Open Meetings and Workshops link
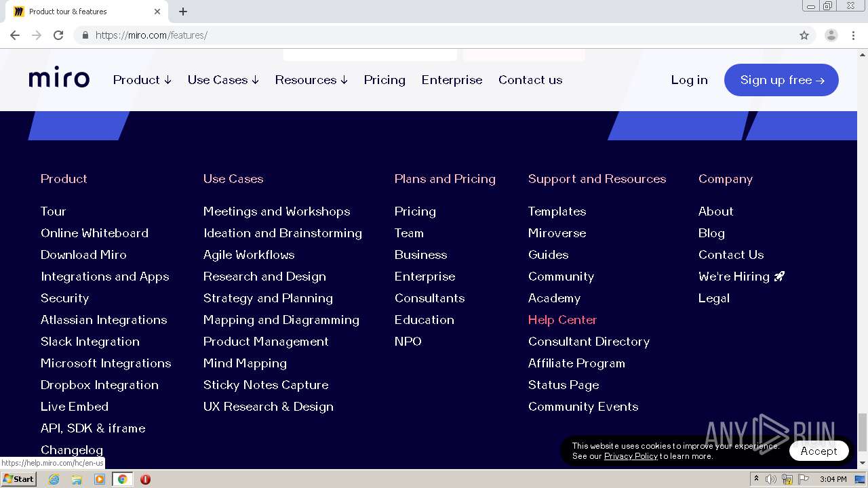 coord(277,211)
